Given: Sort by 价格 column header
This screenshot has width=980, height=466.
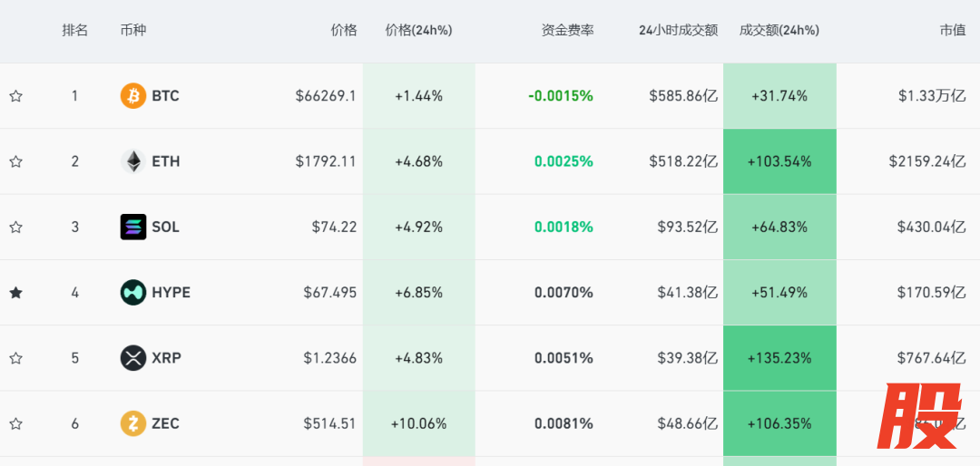Looking at the screenshot, I should point(344,30).
